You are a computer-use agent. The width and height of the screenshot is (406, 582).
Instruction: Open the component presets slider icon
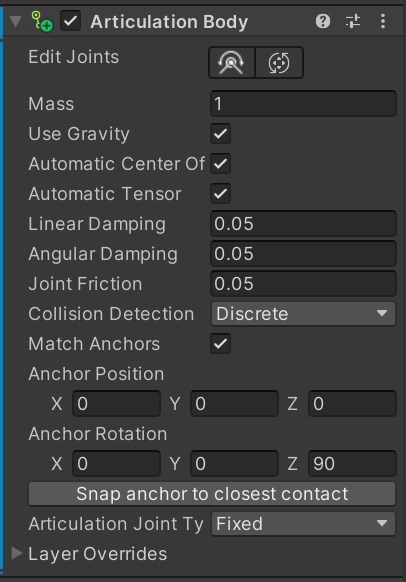coord(353,21)
